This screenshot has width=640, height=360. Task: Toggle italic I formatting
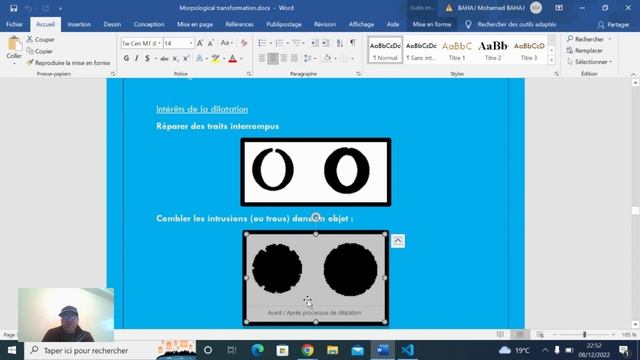pos(137,58)
